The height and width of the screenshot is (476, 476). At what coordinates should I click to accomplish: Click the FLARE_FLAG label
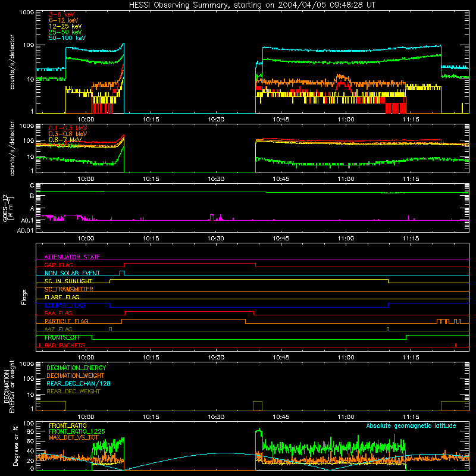(x=62, y=297)
